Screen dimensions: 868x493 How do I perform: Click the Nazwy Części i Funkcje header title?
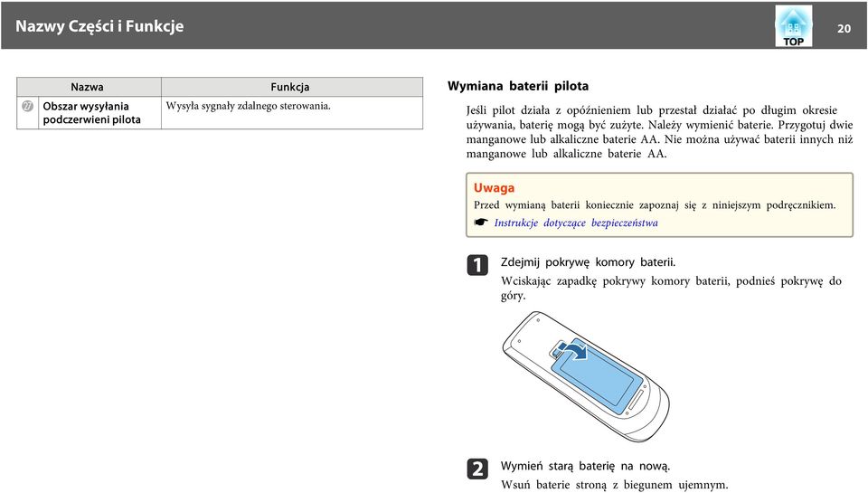tap(99, 26)
